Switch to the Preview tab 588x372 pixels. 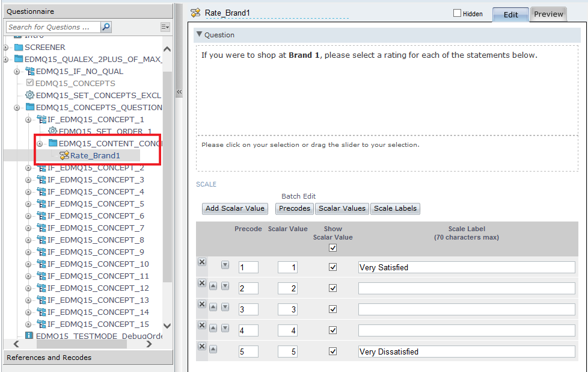pyautogui.click(x=548, y=14)
